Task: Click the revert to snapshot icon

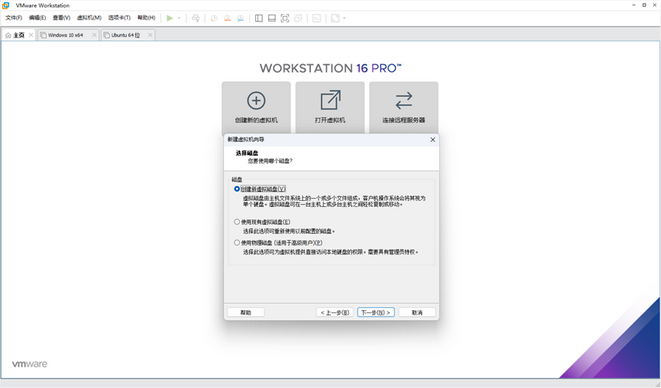Action: [x=227, y=18]
